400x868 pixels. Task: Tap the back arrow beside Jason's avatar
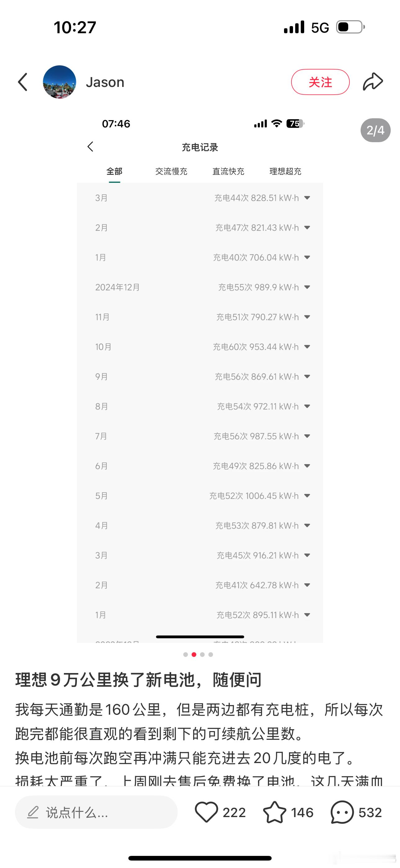pyautogui.click(x=23, y=82)
